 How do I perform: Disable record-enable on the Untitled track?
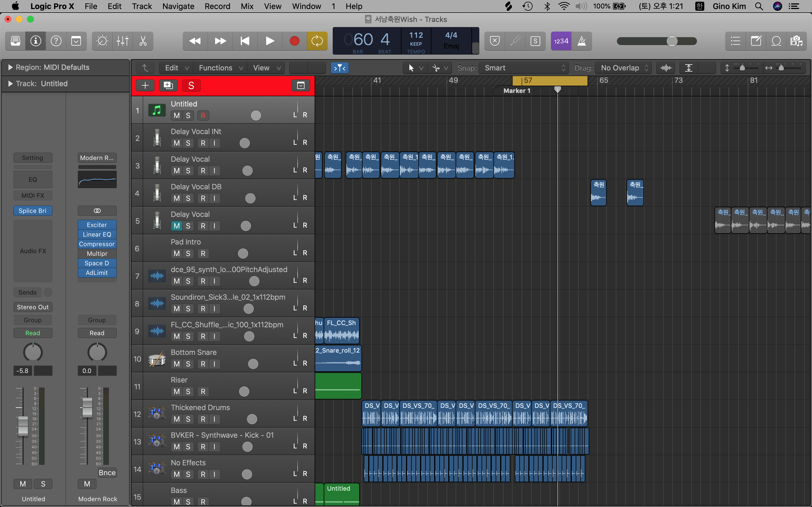click(203, 115)
